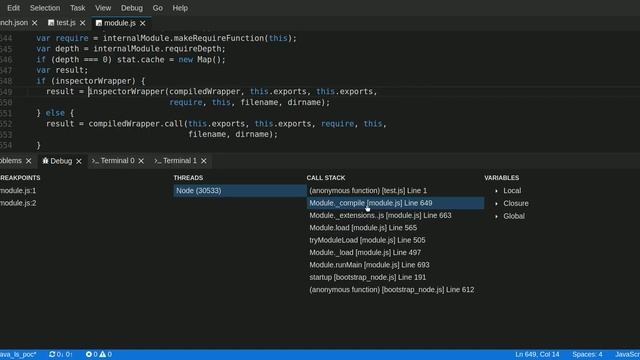Expand the Local variables node
This screenshot has height=360, width=640.
coord(496,191)
